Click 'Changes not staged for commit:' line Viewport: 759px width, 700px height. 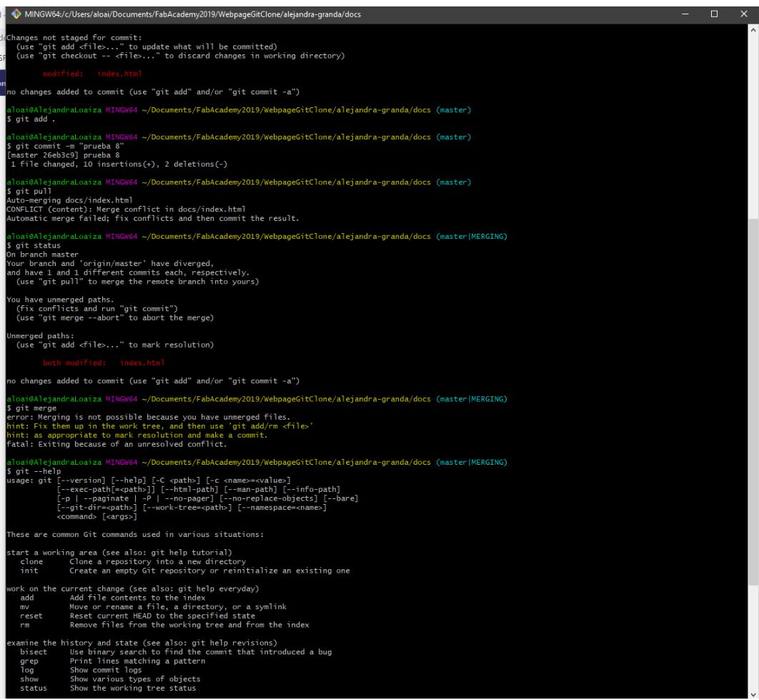pos(74,38)
